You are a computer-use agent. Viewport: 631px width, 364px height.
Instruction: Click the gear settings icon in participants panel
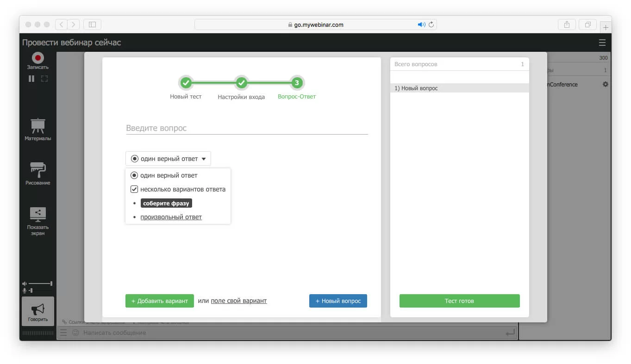[x=605, y=85]
